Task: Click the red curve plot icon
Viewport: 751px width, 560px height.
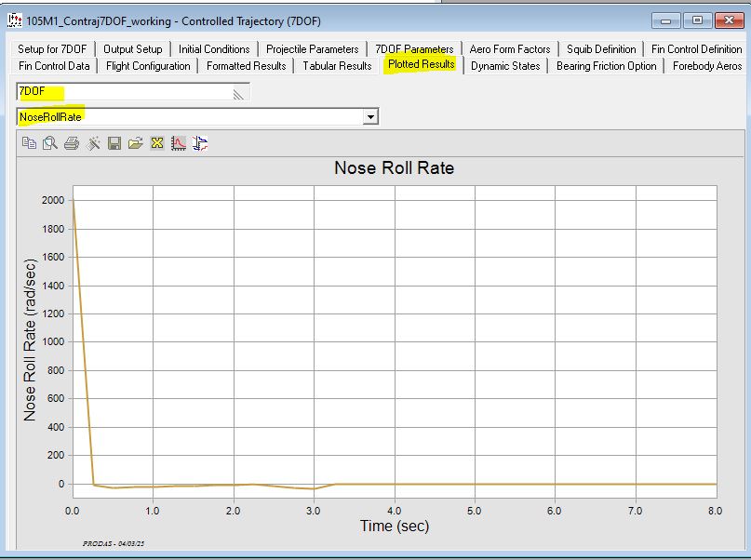Action: pyautogui.click(x=179, y=143)
